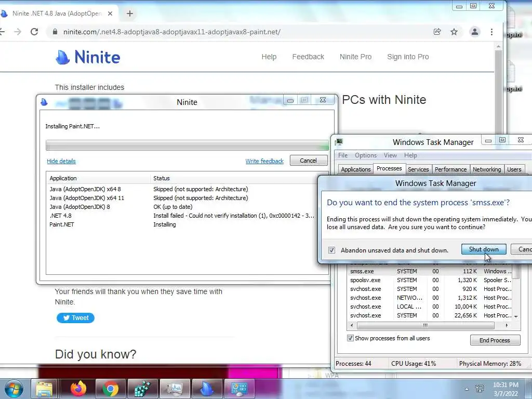Open Task Manager View menu
Viewport: 532px width, 399px height.
[x=390, y=155]
